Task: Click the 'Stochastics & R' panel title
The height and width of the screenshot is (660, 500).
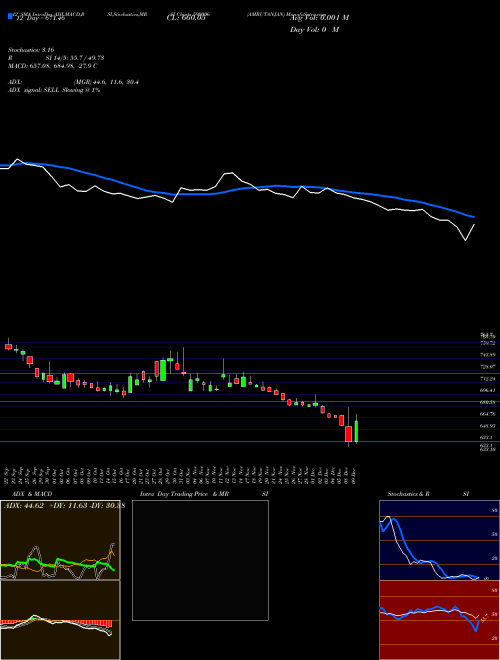Action: tap(408, 494)
